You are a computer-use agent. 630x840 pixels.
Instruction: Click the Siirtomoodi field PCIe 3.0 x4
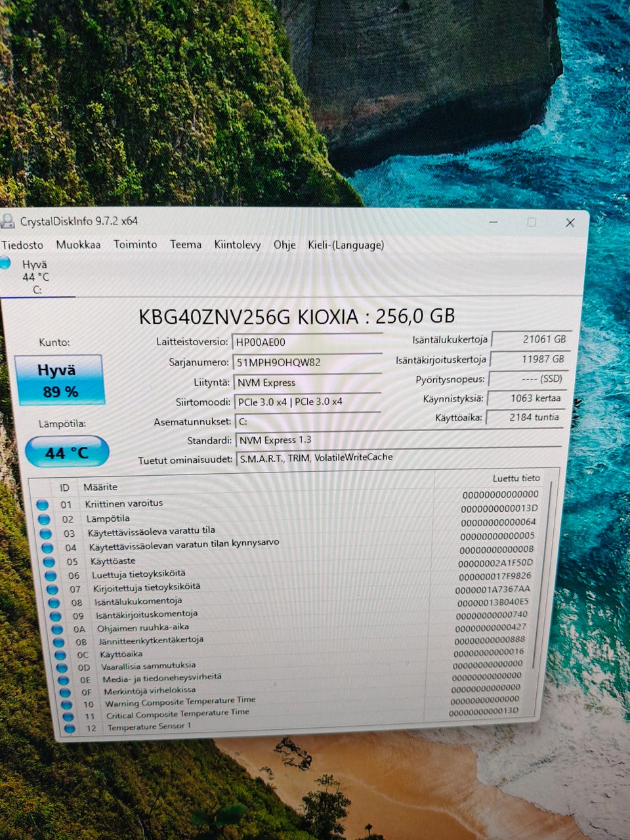307,402
